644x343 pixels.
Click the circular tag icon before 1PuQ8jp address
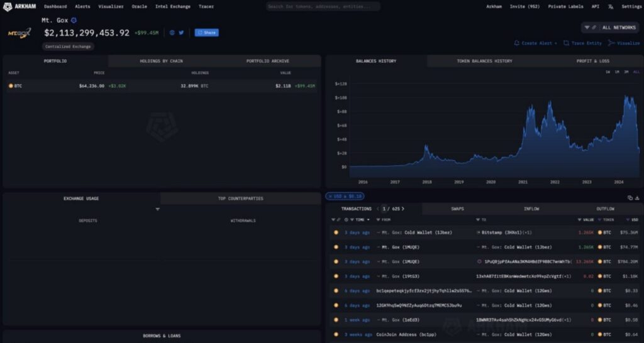pos(479,262)
